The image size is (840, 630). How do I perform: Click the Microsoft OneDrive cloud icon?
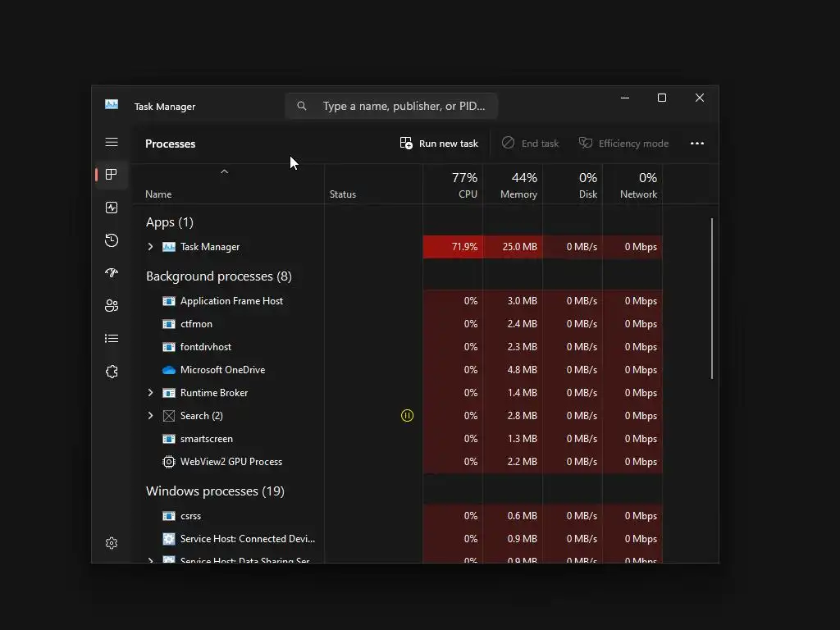169,370
